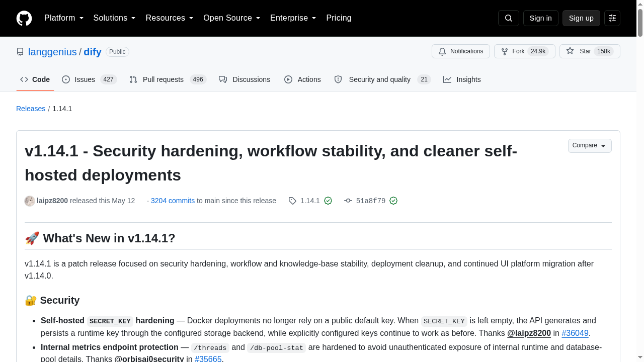This screenshot has height=362, width=644.
Task: Click the commit icon beside 51a8f79
Action: pos(348,201)
